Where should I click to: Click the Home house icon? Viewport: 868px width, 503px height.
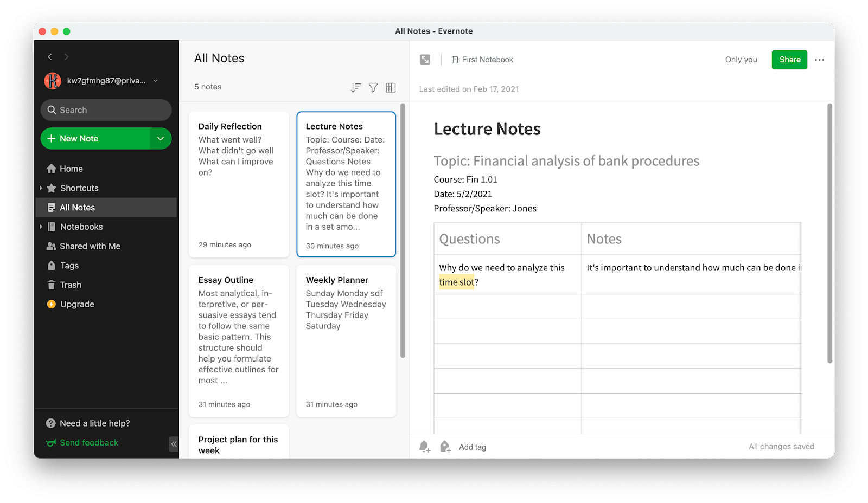click(52, 169)
